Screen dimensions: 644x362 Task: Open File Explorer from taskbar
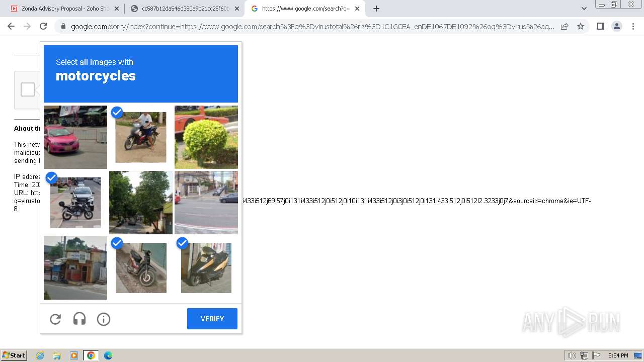[57, 355]
